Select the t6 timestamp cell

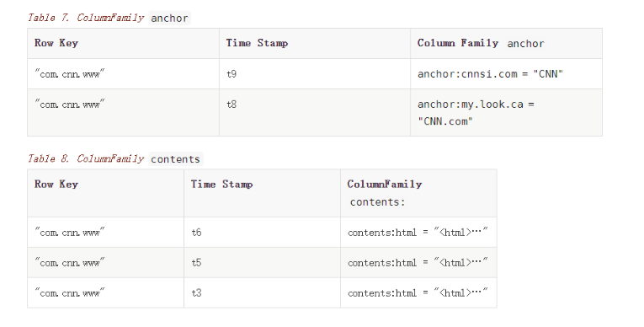[x=262, y=232]
